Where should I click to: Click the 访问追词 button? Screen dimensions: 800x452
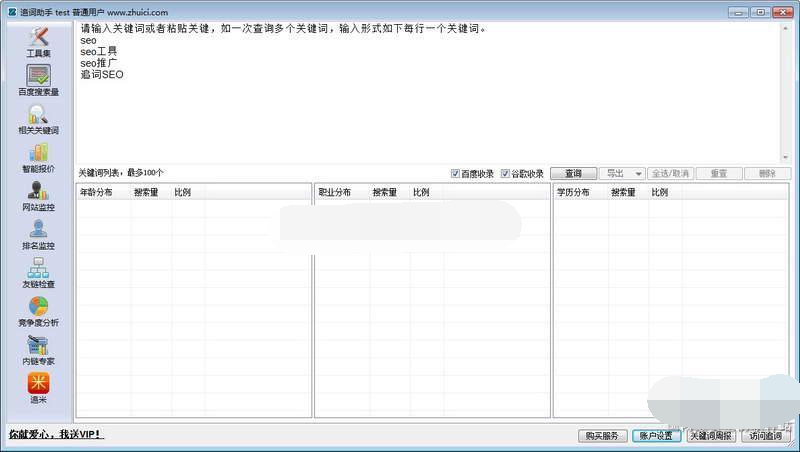765,436
